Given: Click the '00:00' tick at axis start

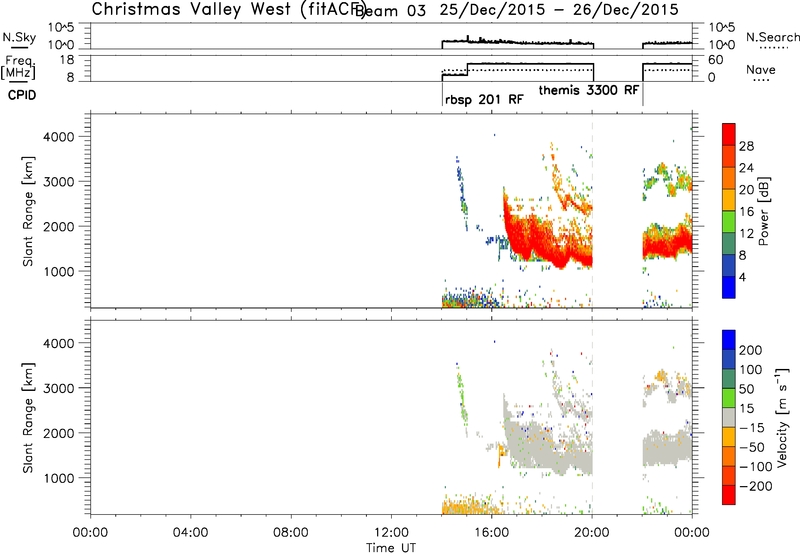Looking at the screenshot, I should pyautogui.click(x=90, y=533).
